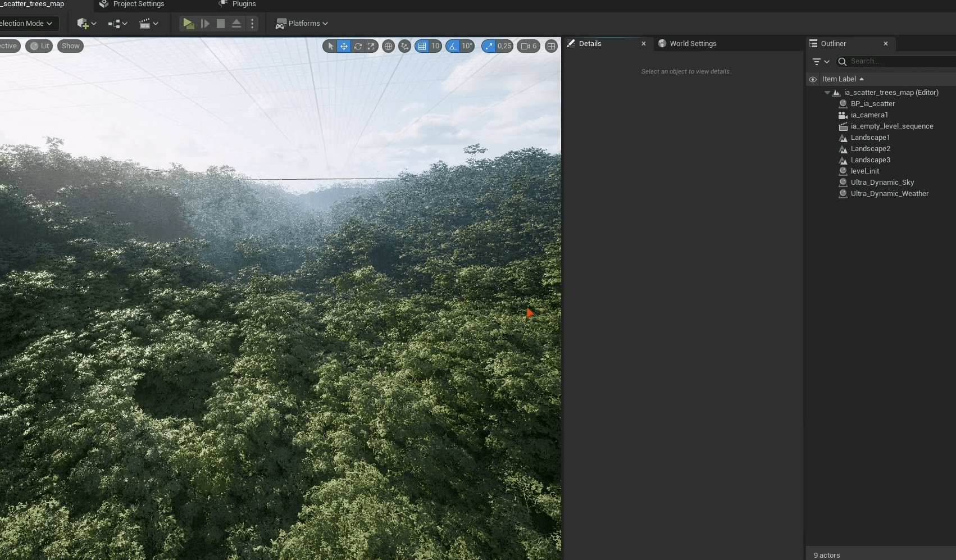Open the Cinematics clapperboard dropdown
Image resolution: width=956 pixels, height=560 pixels.
point(148,24)
